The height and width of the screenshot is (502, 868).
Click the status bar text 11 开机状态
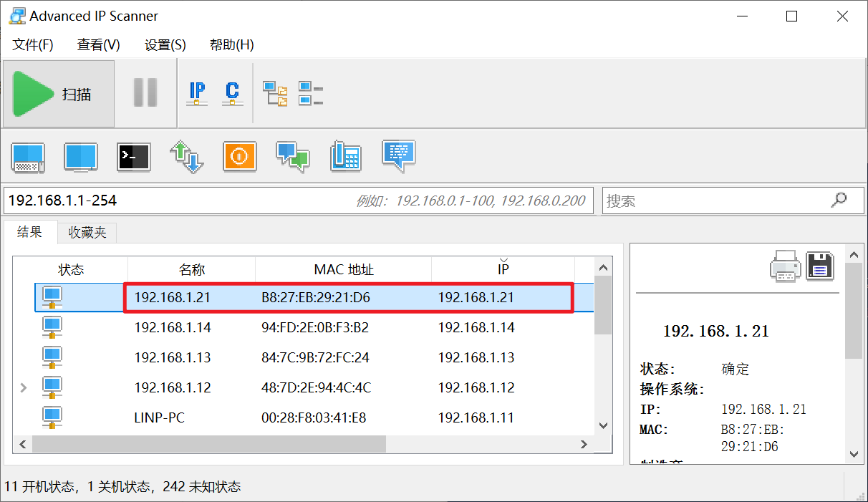click(x=40, y=487)
